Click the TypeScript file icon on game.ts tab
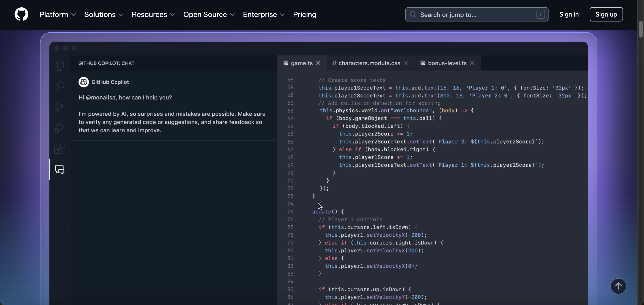 286,63
